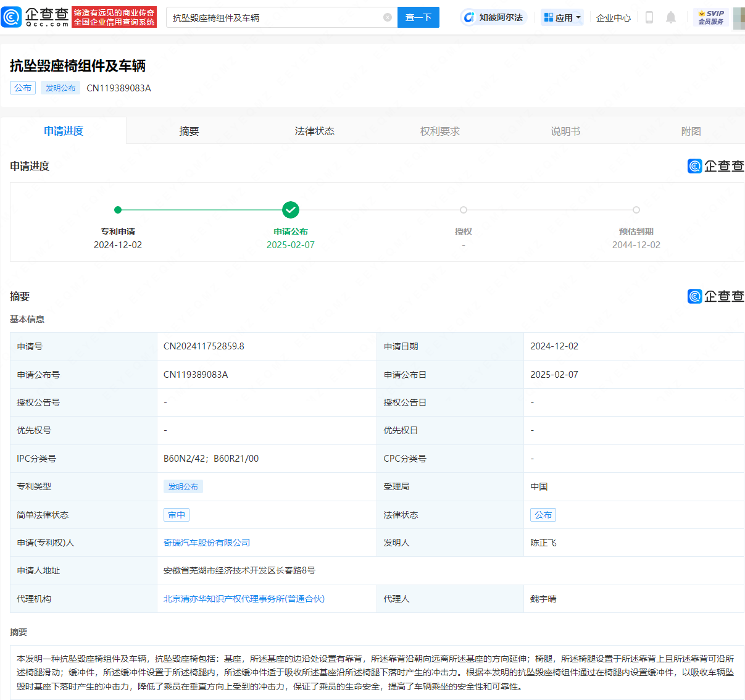Viewport: 745px width, 700px height.
Task: Click the estimated expiry date 2044-12-02
Action: click(636, 245)
